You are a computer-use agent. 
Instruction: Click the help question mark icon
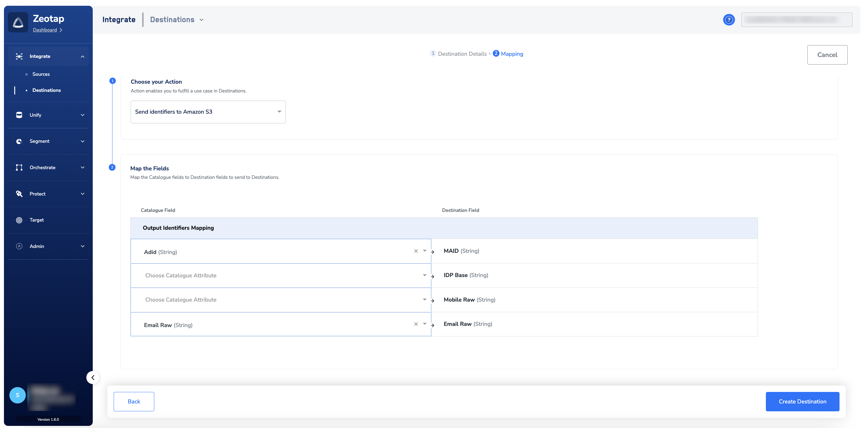pos(729,20)
